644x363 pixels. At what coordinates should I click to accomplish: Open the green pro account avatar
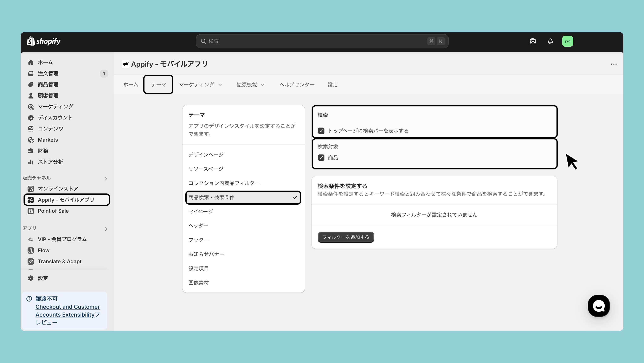[x=567, y=41]
